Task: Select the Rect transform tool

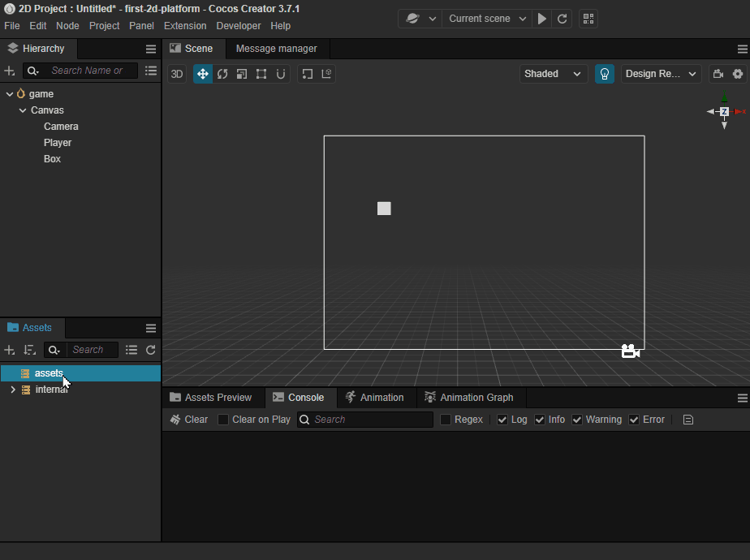Action: 261,74
